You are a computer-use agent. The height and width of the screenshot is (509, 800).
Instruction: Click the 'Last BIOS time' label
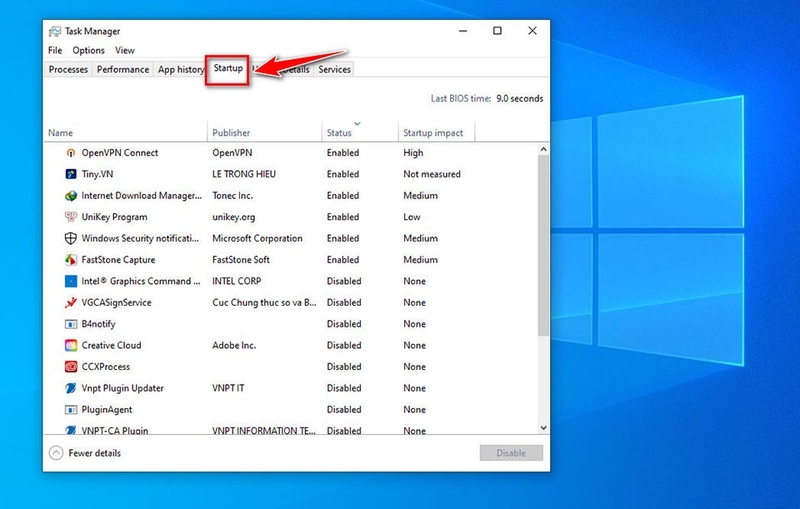tap(461, 99)
